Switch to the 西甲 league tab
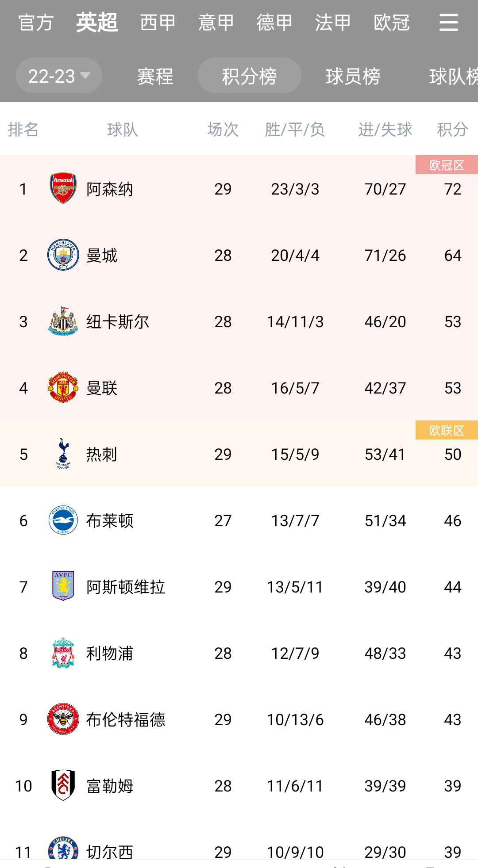Viewport: 478px width, 868px height. pos(158,23)
